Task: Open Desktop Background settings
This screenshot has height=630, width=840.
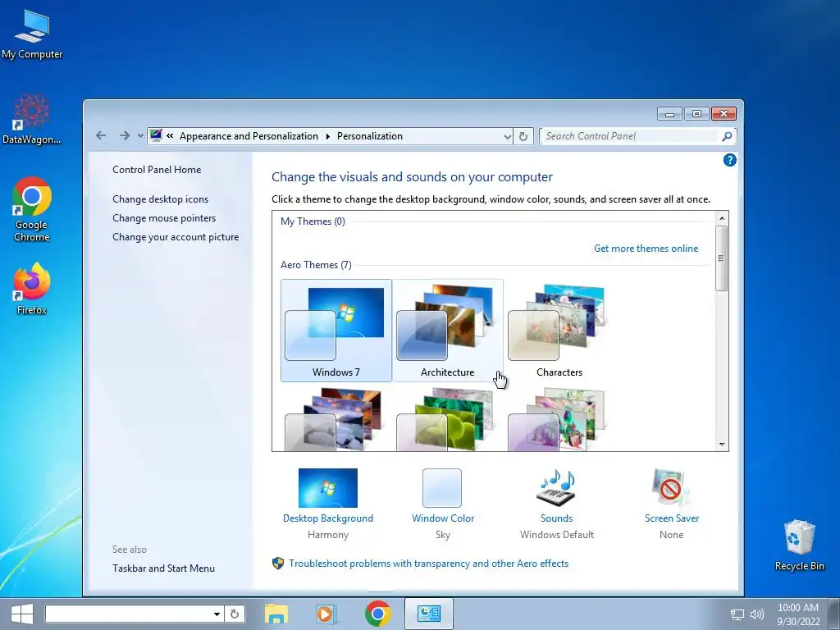Action: (x=328, y=503)
